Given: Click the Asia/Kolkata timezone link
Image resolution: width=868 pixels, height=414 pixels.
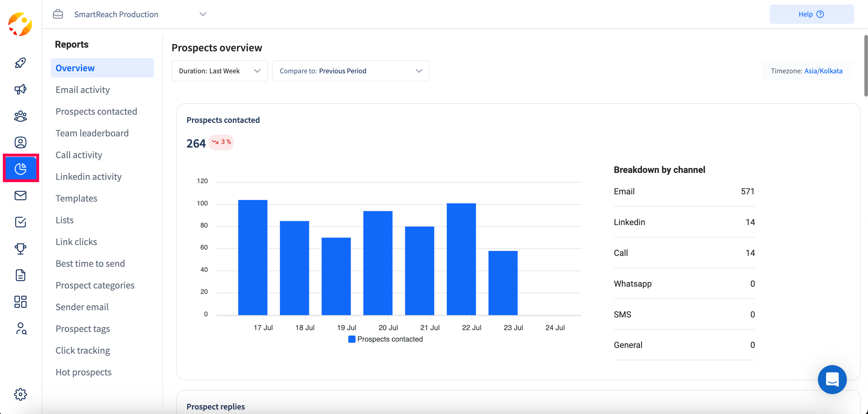Looking at the screenshot, I should coord(823,71).
